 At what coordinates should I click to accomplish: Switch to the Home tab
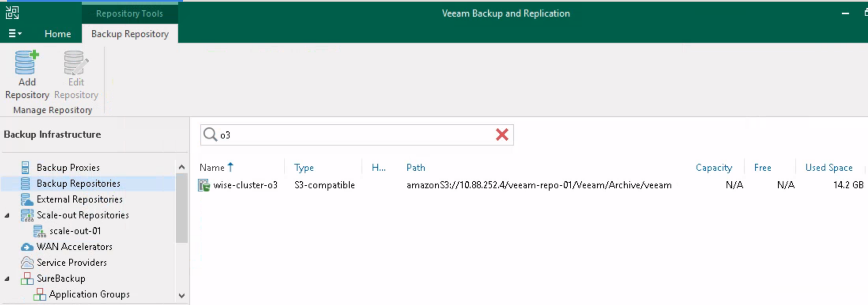click(58, 34)
